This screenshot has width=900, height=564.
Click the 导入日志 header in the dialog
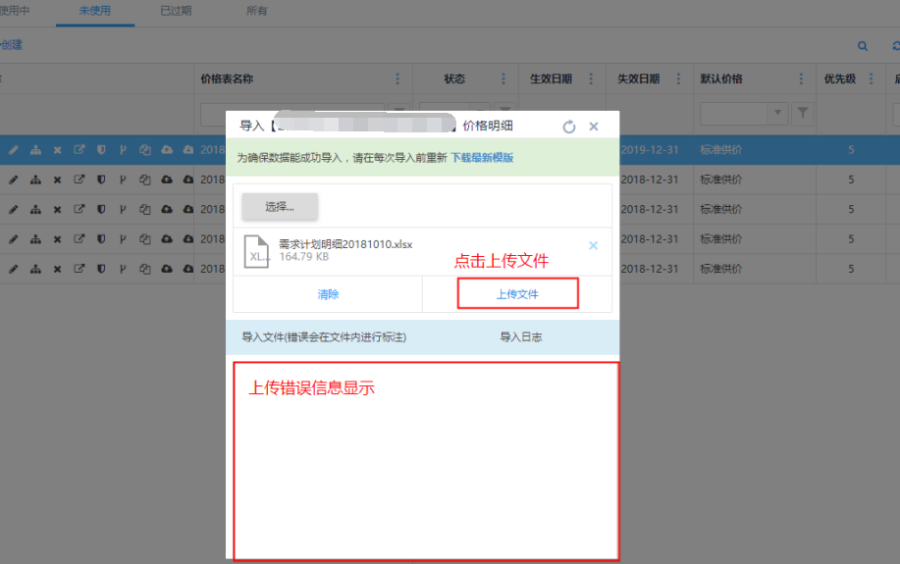pyautogui.click(x=520, y=337)
